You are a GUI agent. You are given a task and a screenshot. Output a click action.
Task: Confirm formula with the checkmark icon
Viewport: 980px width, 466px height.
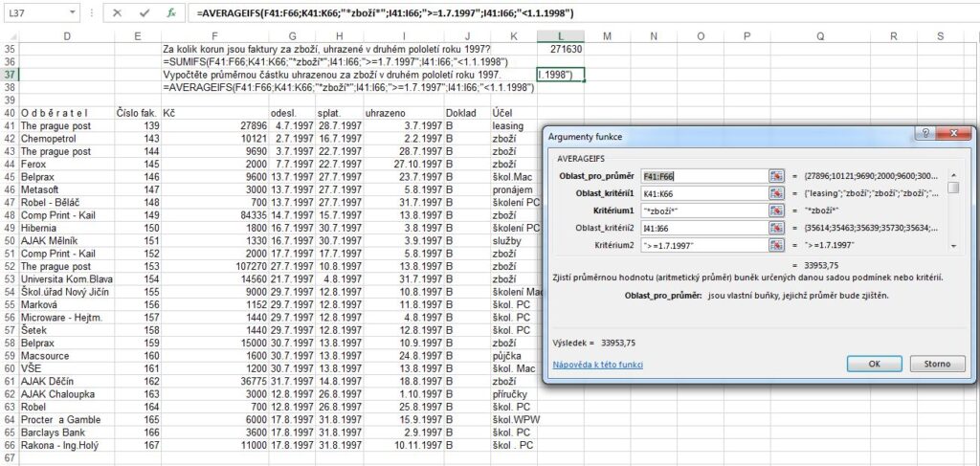pos(144,13)
